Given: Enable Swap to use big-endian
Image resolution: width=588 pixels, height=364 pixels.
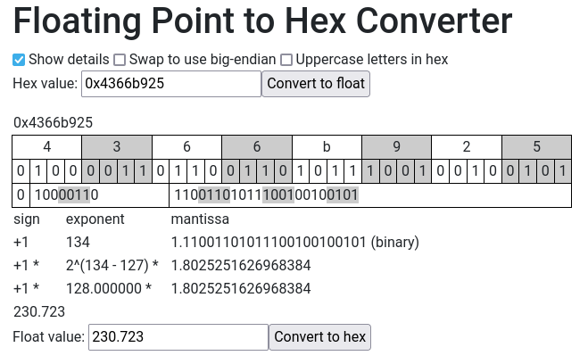Looking at the screenshot, I should (120, 60).
